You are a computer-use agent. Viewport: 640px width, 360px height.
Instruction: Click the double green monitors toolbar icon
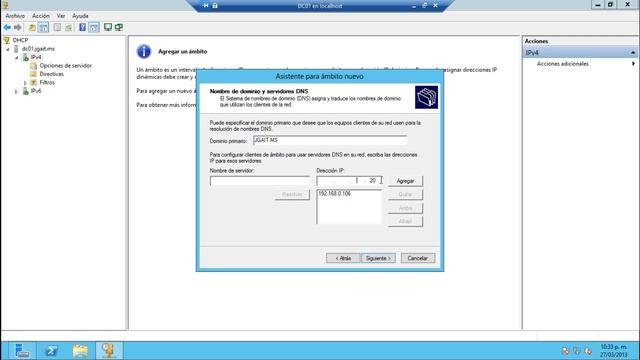click(119, 27)
